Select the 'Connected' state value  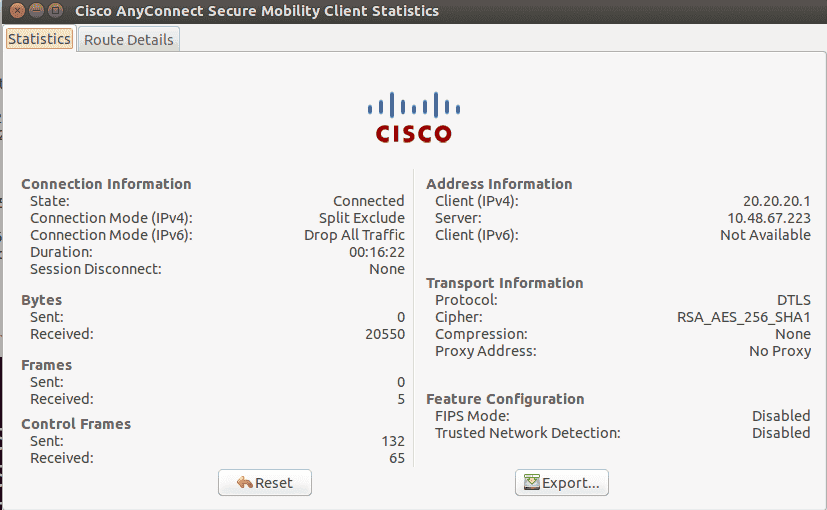click(369, 201)
